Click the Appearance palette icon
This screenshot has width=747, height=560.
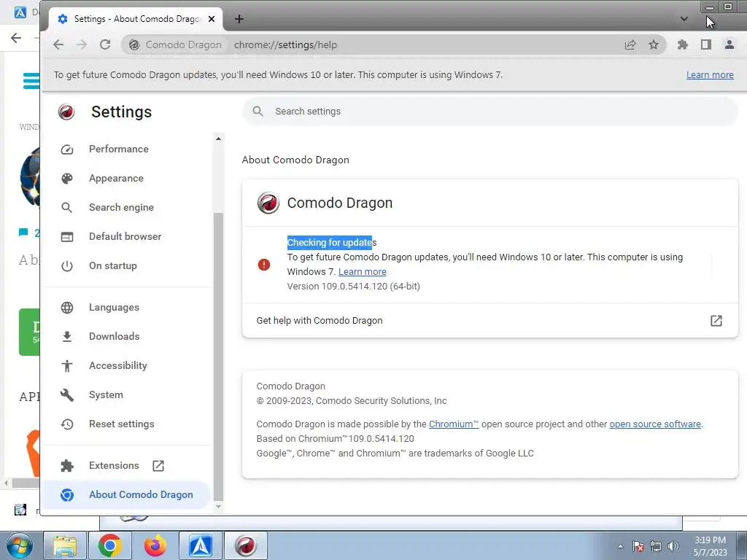tap(67, 178)
